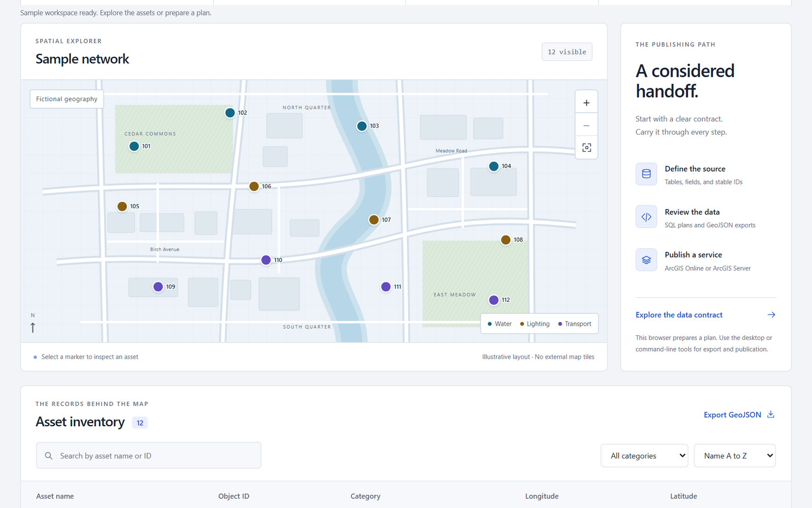The height and width of the screenshot is (508, 812).
Task: Select transport marker 110 on map
Action: (x=266, y=260)
